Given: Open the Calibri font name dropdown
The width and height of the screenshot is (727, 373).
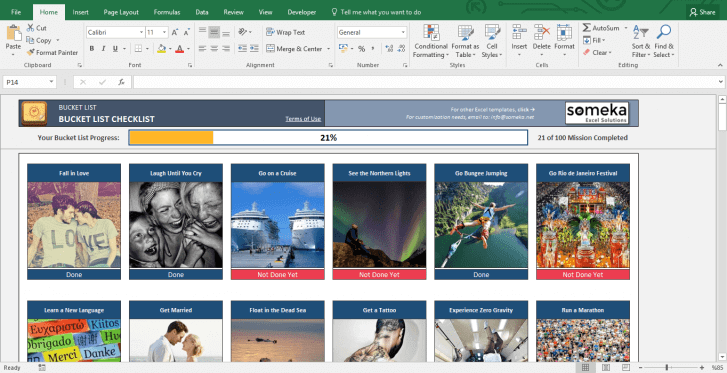Looking at the screenshot, I should [x=141, y=32].
